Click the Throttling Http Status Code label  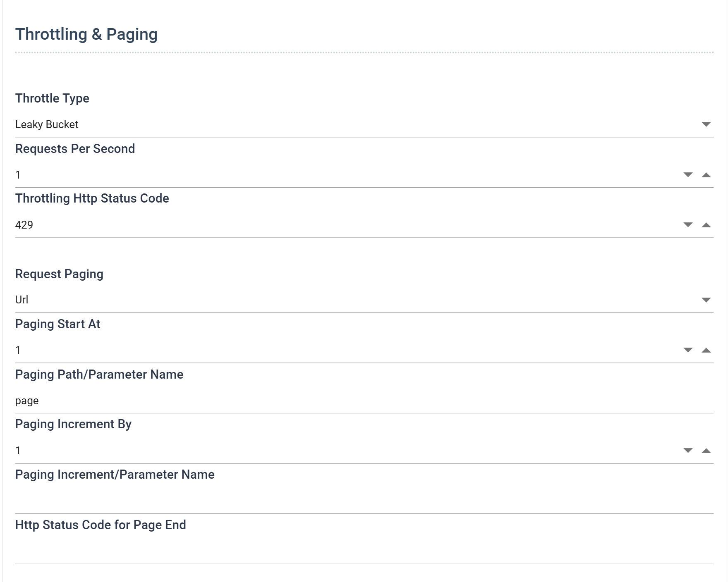pyautogui.click(x=92, y=198)
